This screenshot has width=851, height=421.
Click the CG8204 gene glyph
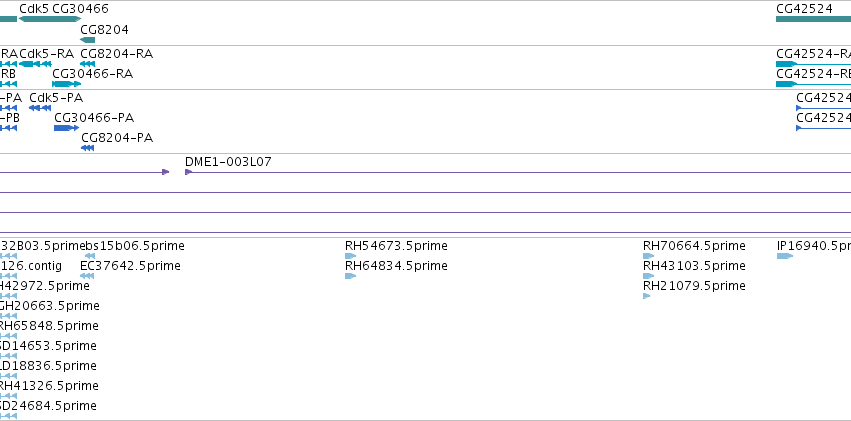[x=87, y=40]
